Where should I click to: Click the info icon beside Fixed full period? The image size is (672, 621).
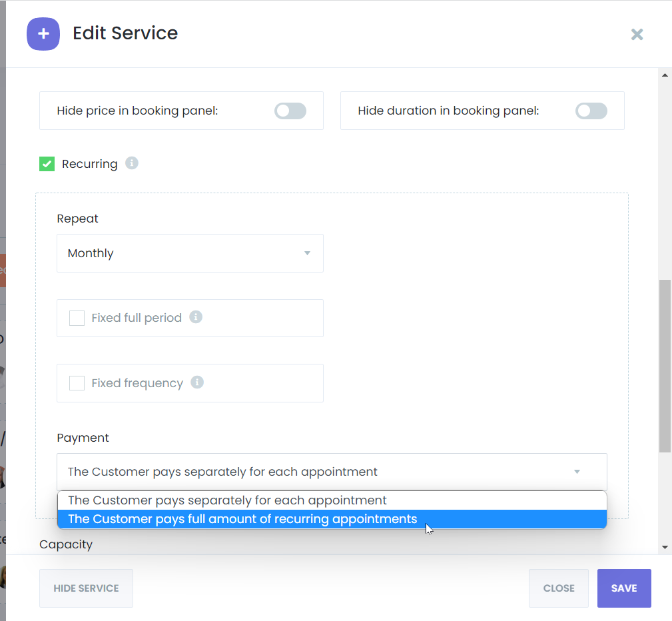click(x=196, y=317)
